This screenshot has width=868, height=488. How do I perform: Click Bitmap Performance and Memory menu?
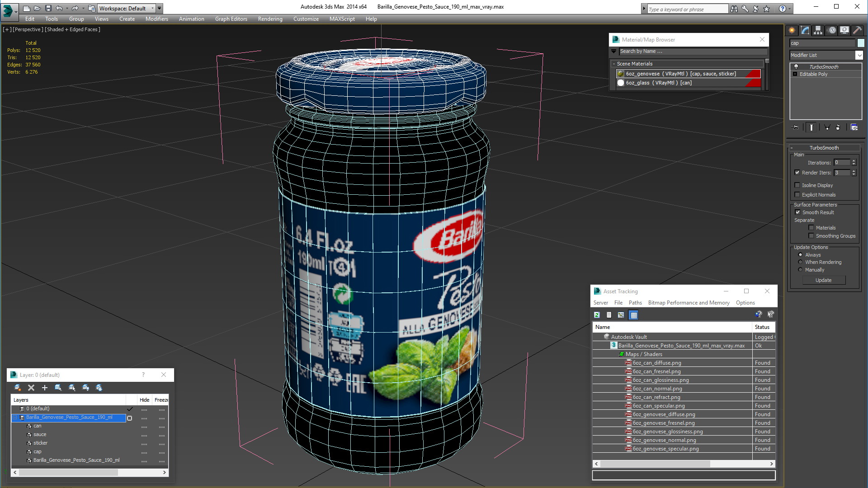tap(689, 303)
